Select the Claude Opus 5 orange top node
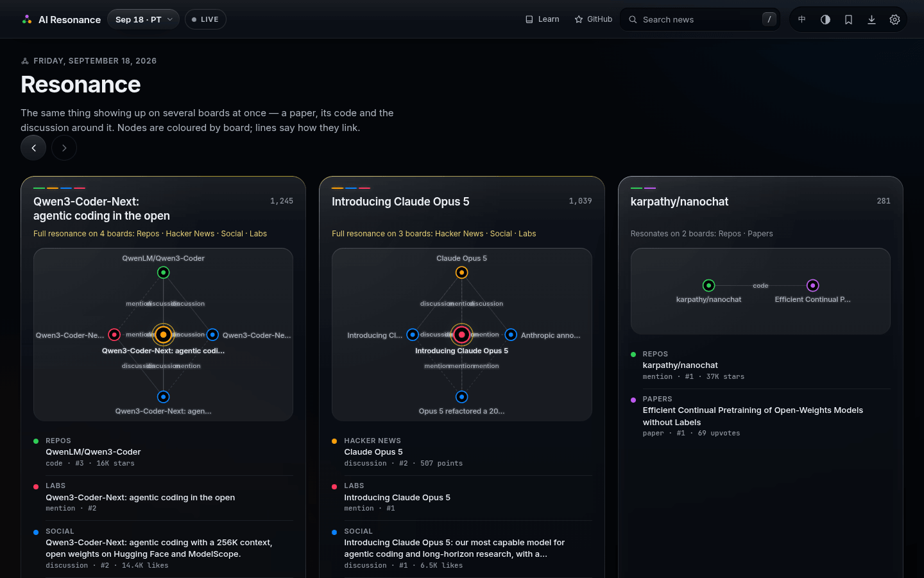This screenshot has height=578, width=924. [x=462, y=272]
